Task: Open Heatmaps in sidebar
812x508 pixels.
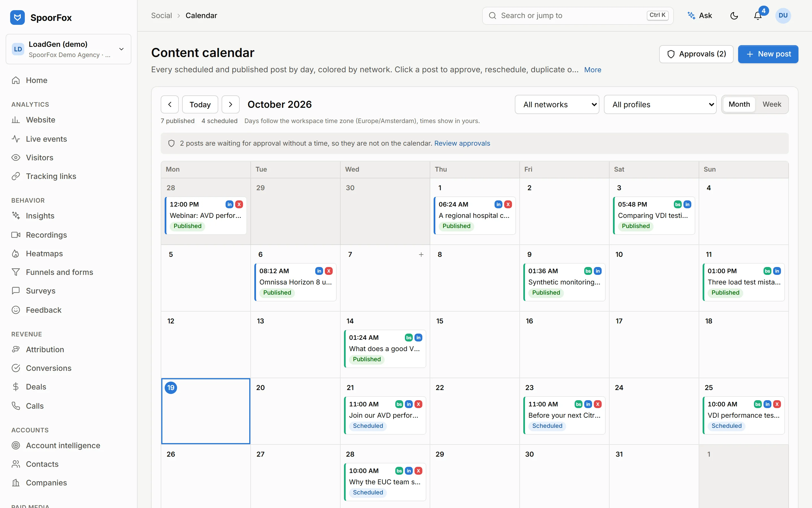Action: [69, 254]
